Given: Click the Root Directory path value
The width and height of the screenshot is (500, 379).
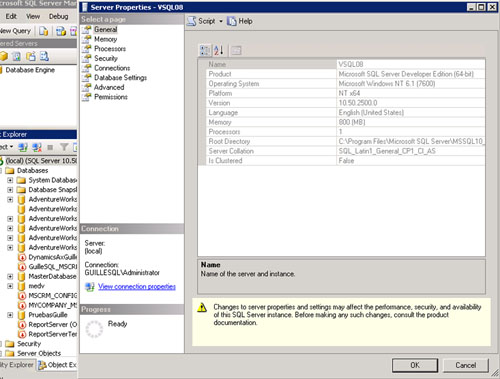Looking at the screenshot, I should 411,142.
